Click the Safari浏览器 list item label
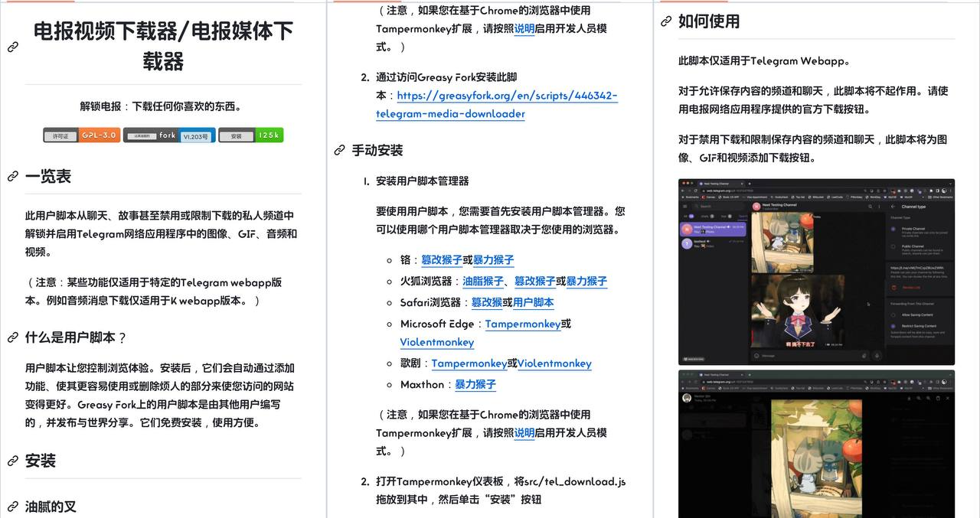The width and height of the screenshot is (980, 518). [430, 303]
